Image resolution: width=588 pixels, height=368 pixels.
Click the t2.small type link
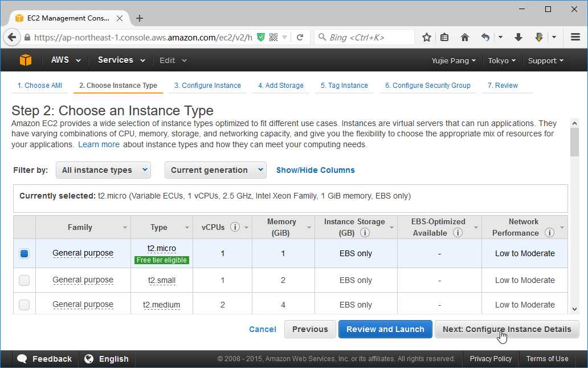[x=162, y=280]
